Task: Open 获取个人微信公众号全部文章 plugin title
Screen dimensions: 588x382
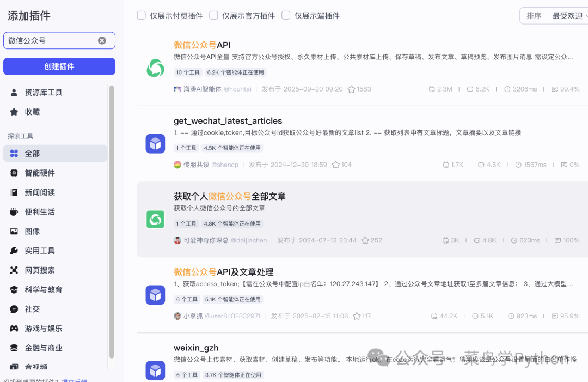Action: point(230,196)
